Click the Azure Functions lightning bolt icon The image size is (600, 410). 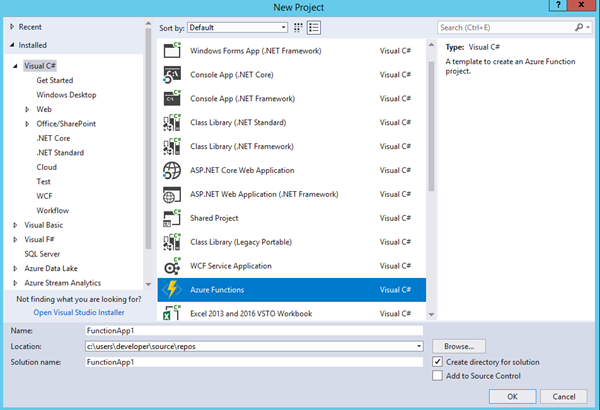click(172, 290)
